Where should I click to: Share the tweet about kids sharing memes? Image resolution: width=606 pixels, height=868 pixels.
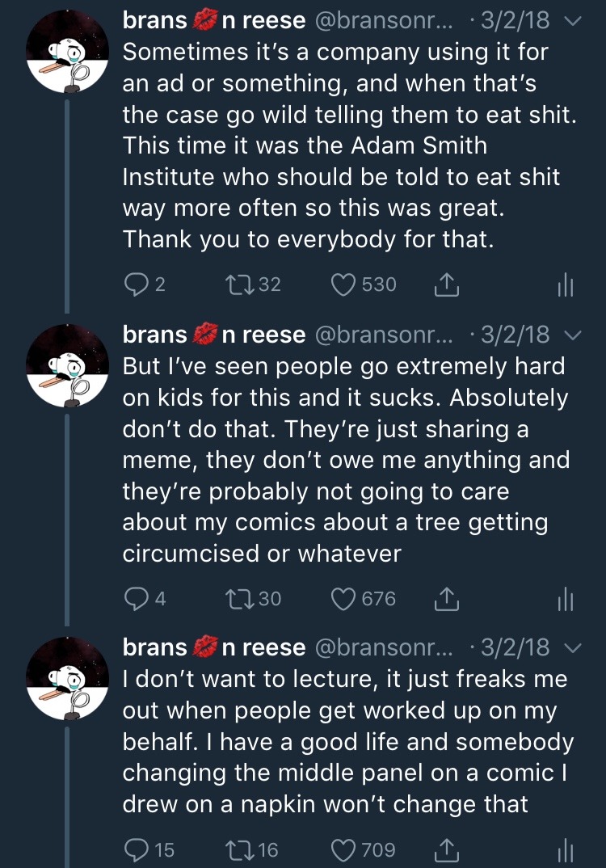pyautogui.click(x=448, y=598)
